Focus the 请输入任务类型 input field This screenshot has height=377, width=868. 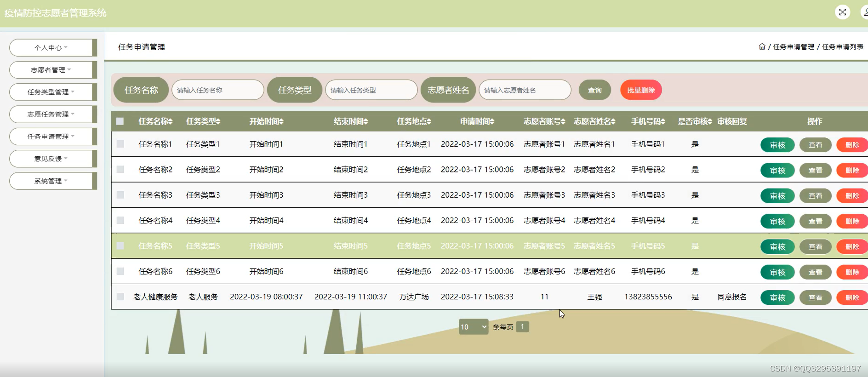[x=371, y=90]
